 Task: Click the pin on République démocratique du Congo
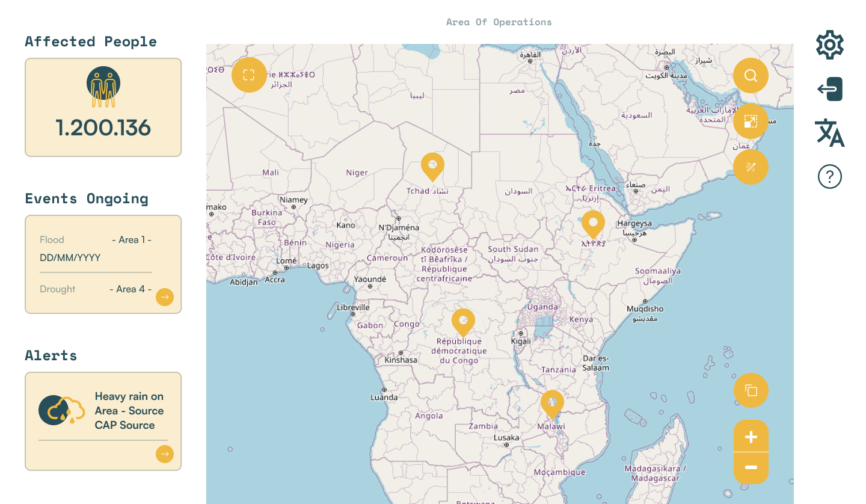pyautogui.click(x=463, y=321)
